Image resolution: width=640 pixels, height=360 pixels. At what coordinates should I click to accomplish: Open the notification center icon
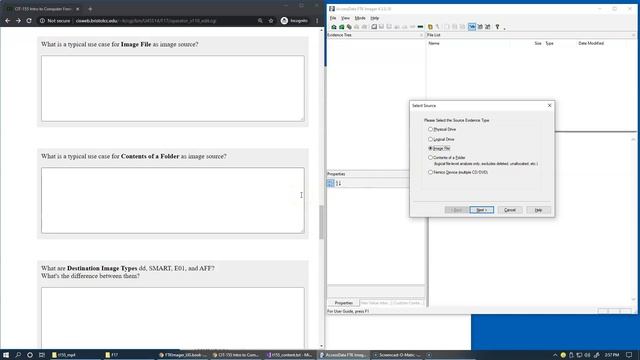point(629,355)
